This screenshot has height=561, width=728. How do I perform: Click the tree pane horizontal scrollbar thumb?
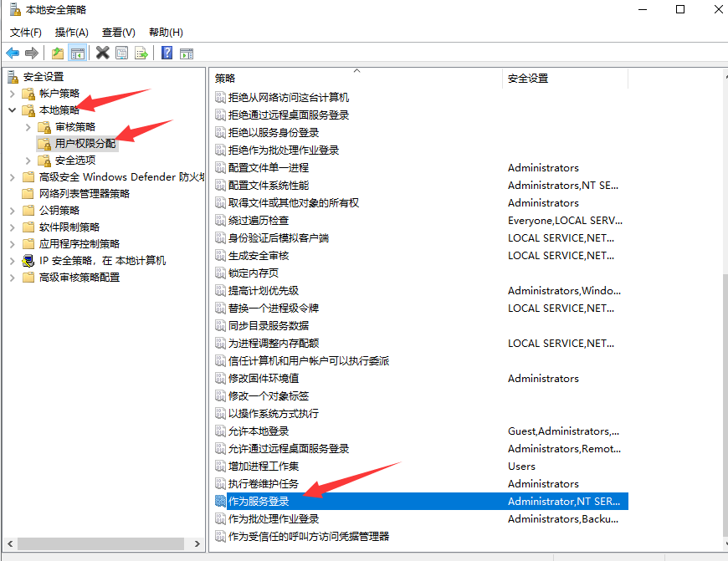pyautogui.click(x=100, y=543)
